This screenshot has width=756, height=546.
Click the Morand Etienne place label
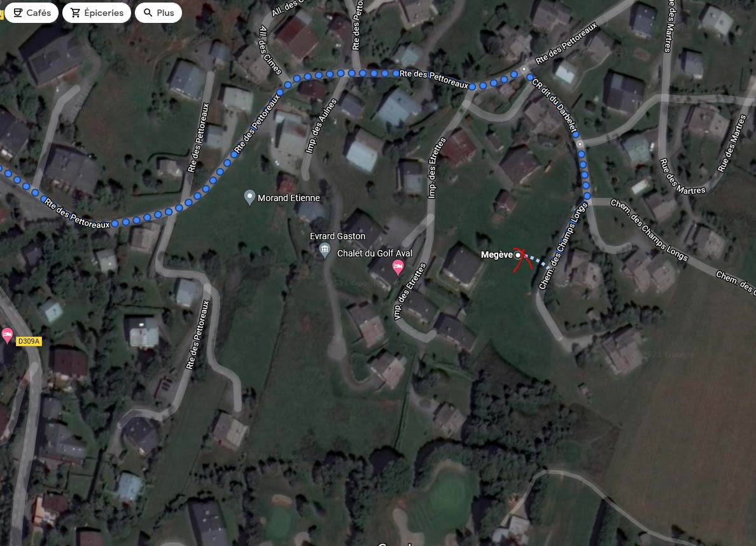coord(288,198)
